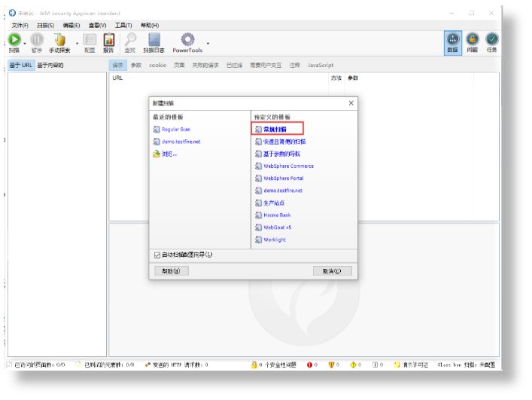
Task: Select the 基于 URL tab
Action: (x=21, y=66)
